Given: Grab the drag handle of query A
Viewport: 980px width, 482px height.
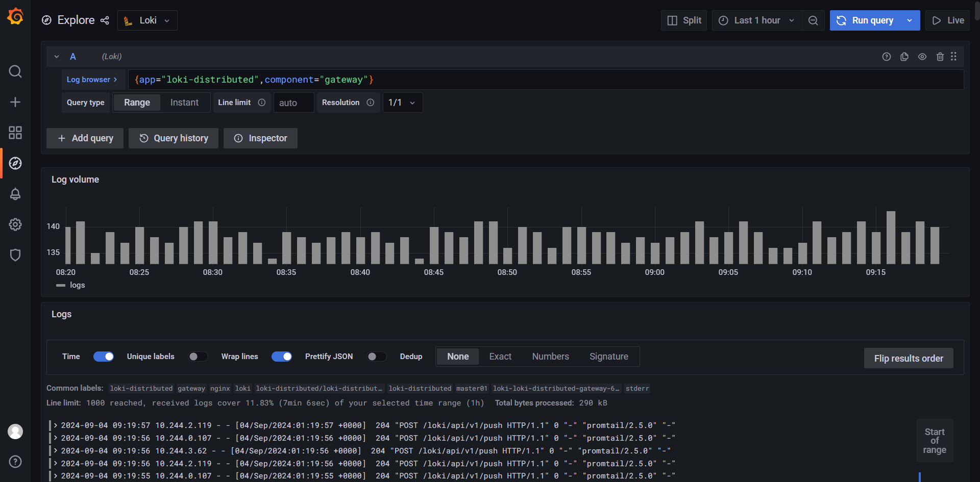Looking at the screenshot, I should point(953,57).
